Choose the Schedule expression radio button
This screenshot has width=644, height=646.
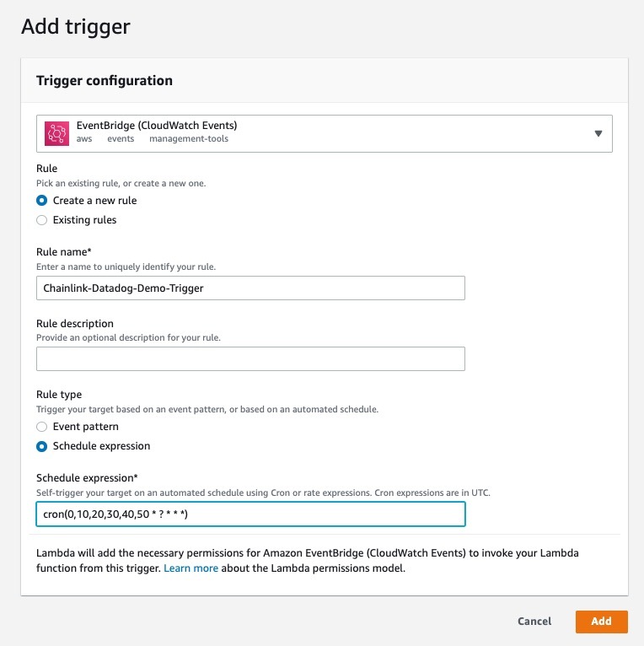42,446
